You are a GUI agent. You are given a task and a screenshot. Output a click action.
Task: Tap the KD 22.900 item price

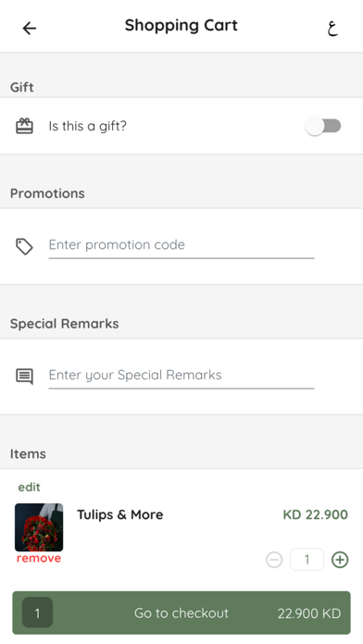coord(316,514)
